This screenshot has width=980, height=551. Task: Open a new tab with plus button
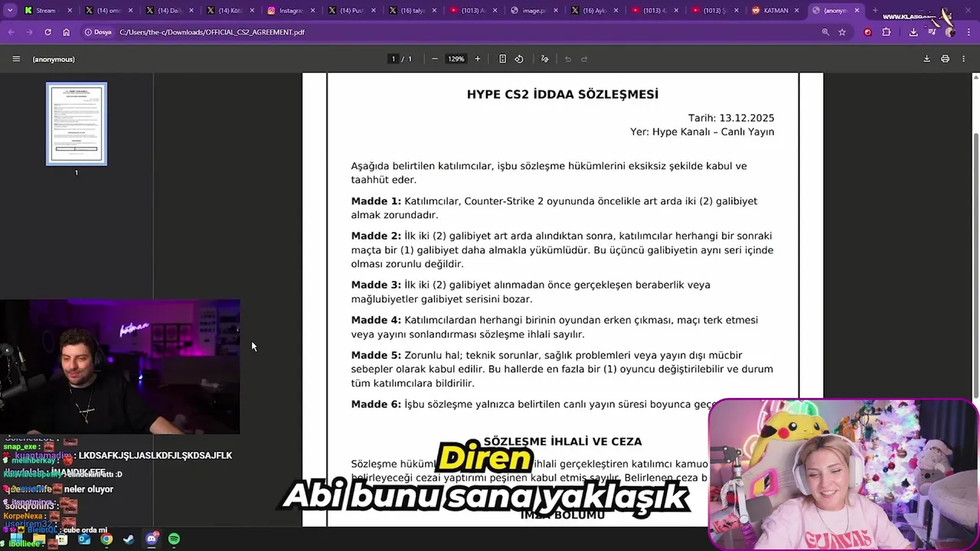(875, 11)
